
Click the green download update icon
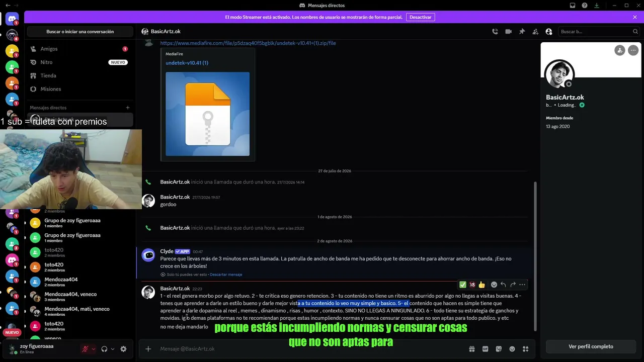[597, 5]
